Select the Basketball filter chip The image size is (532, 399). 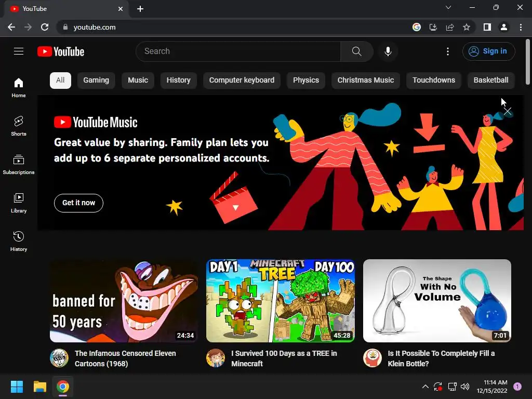pos(491,81)
